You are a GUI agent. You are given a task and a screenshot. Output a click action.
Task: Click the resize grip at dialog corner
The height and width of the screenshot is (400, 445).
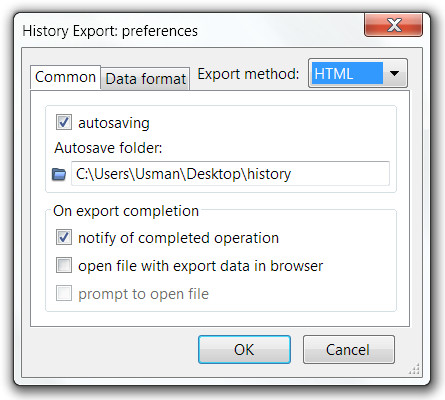tap(414, 369)
